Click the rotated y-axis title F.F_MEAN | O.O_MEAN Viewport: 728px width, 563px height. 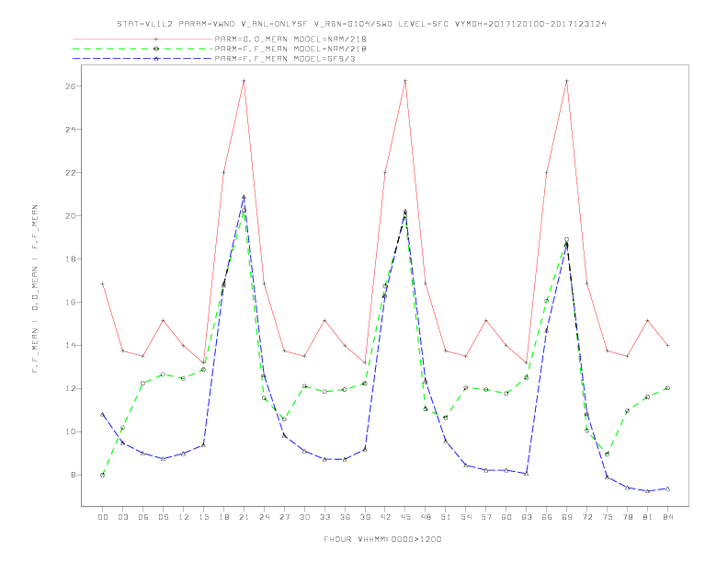(35, 289)
